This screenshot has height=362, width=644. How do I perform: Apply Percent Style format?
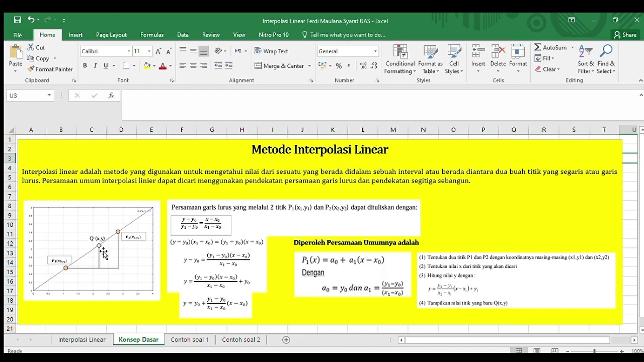pyautogui.click(x=339, y=66)
